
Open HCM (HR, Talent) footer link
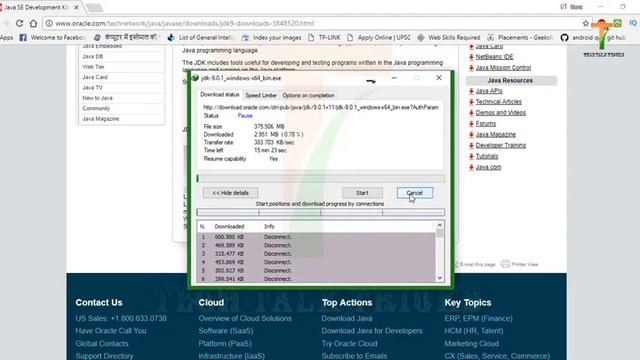click(x=474, y=331)
